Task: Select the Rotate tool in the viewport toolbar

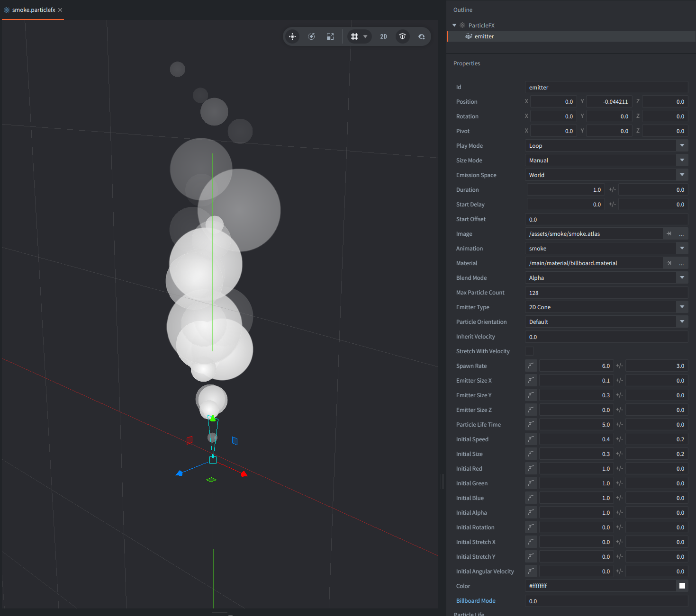Action: pyautogui.click(x=311, y=36)
